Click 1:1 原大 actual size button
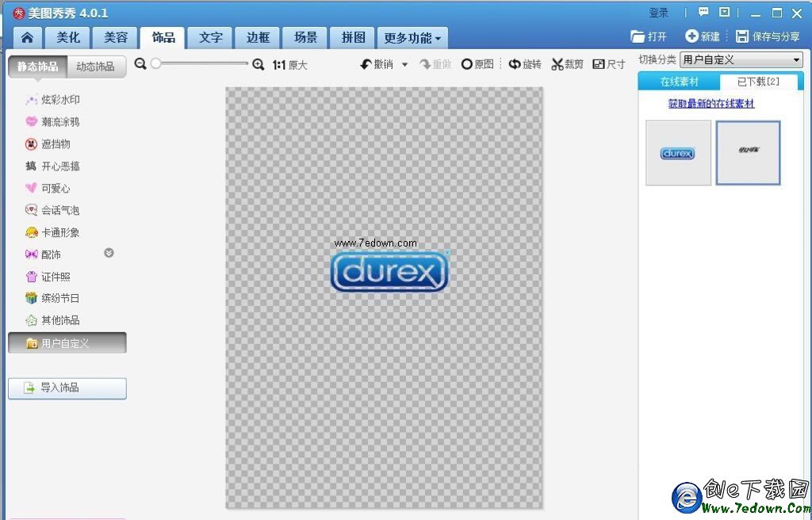The height and width of the screenshot is (520, 812). click(x=290, y=65)
